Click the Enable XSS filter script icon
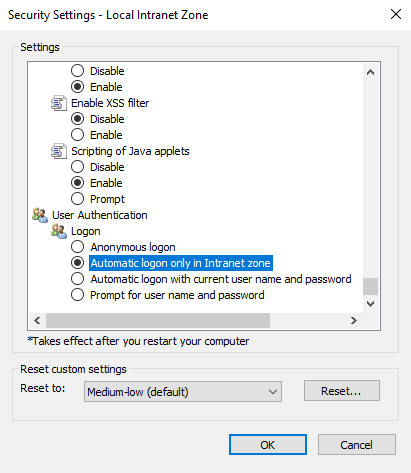This screenshot has height=473, width=411. point(59,103)
